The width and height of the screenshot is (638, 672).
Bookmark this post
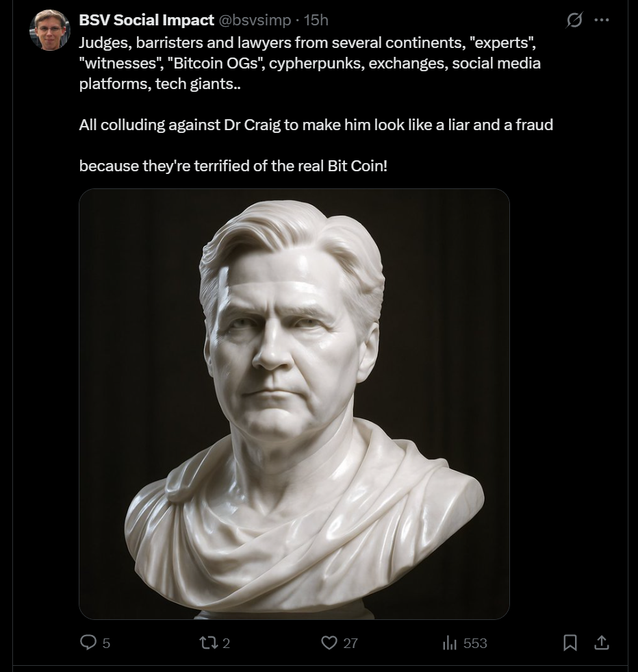pos(570,643)
